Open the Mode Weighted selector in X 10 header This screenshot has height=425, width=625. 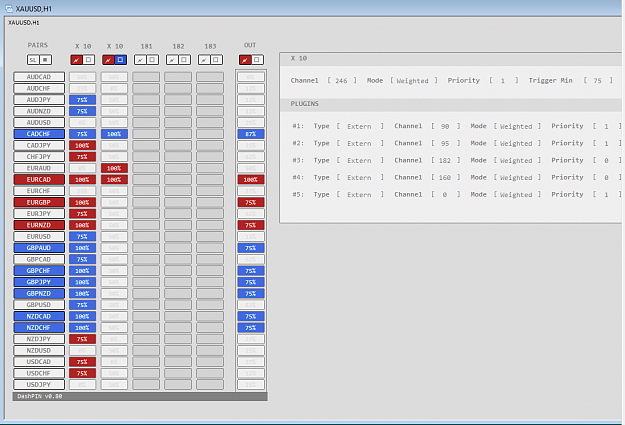pyautogui.click(x=413, y=81)
